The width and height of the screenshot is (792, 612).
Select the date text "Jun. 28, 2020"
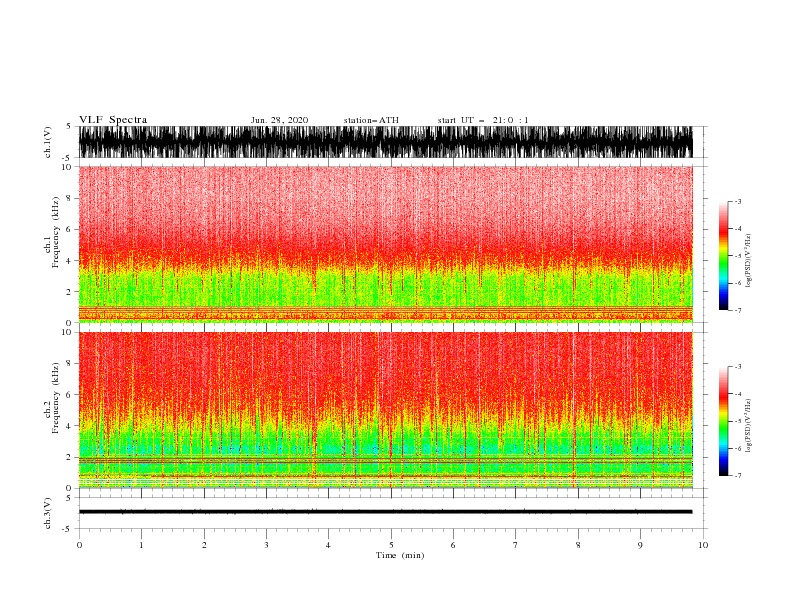(x=279, y=120)
